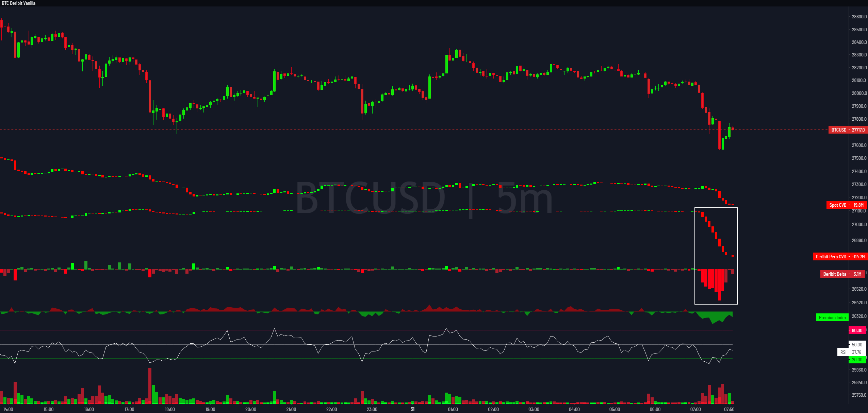
Task: Click the 01:00 time axis label
Action: pyautogui.click(x=453, y=409)
